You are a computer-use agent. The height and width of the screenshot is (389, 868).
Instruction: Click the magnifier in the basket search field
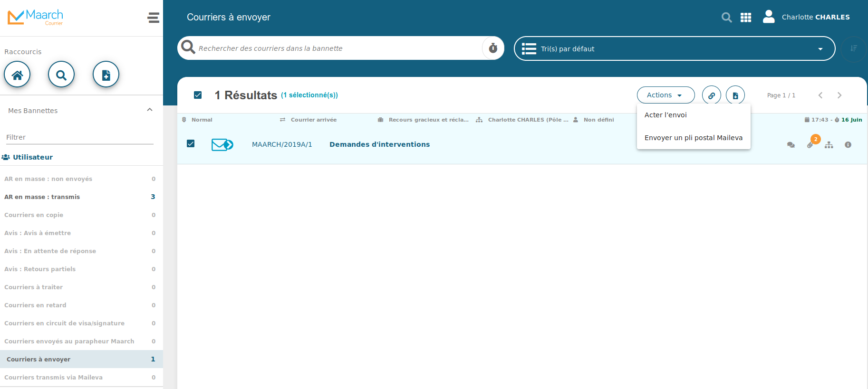188,47
